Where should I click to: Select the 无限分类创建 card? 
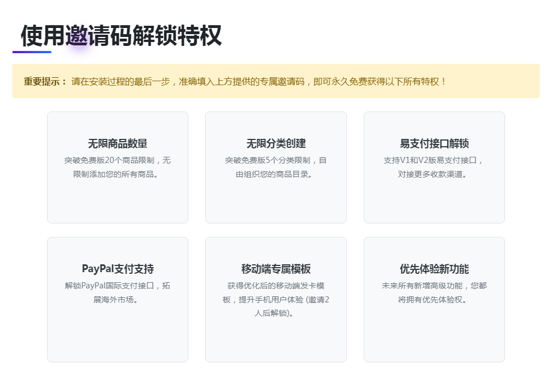point(276,167)
